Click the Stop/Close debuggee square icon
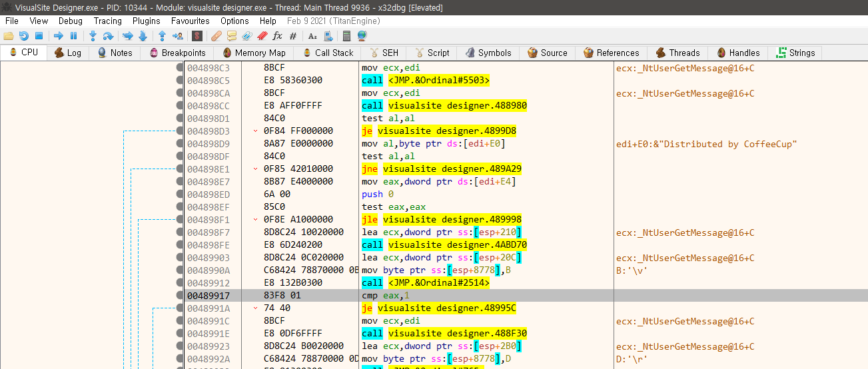This screenshot has height=369, width=868. click(x=39, y=36)
